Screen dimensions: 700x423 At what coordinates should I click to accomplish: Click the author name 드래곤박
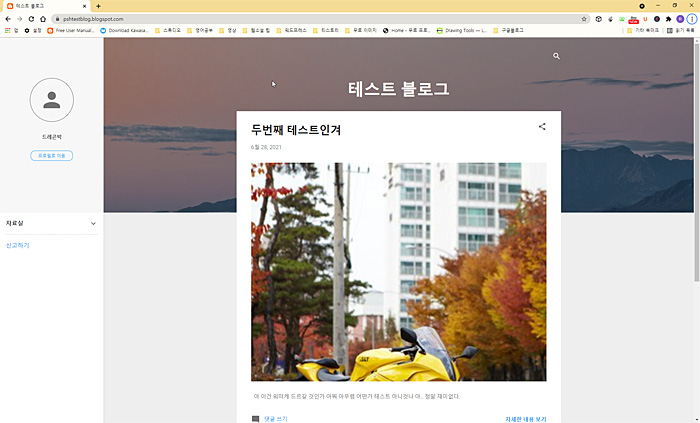52,137
